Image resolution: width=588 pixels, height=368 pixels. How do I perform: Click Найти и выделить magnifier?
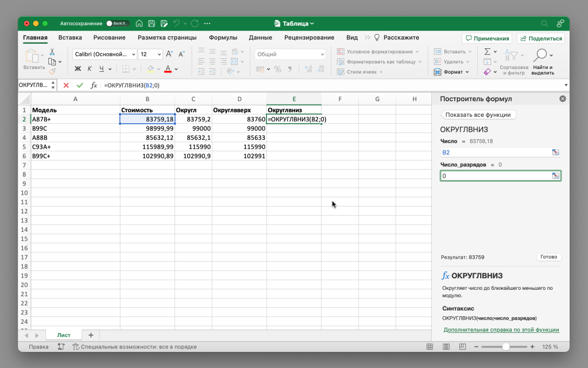coord(543,62)
